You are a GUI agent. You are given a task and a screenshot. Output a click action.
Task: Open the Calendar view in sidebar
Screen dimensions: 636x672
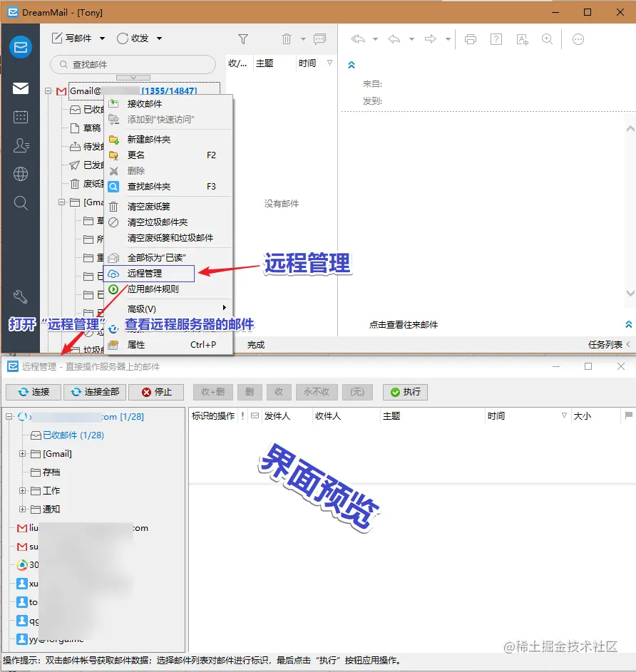click(x=21, y=117)
